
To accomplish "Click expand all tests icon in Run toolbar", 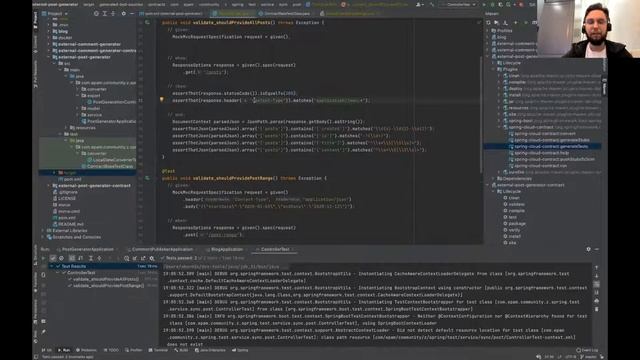I will [x=91, y=258].
